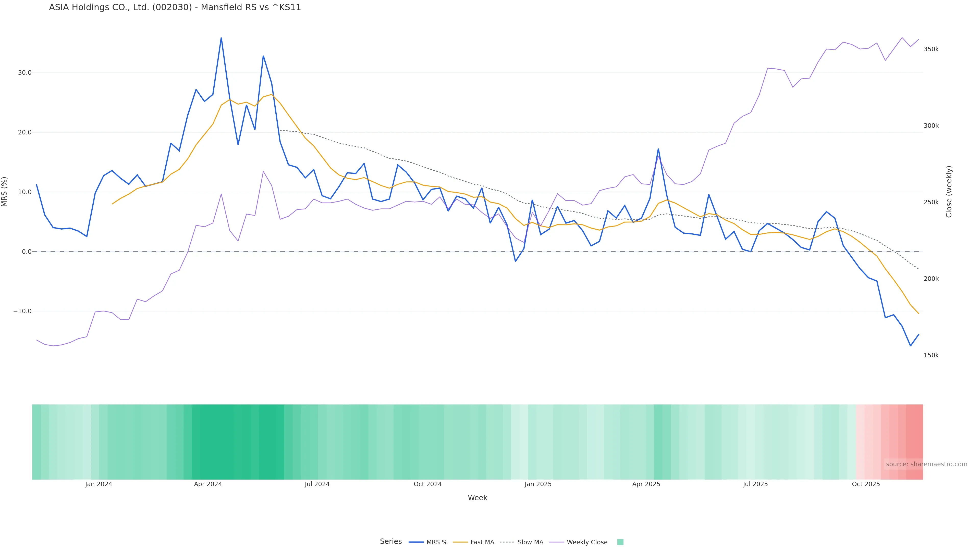Click the chart title ASIA Holdings
980x551 pixels.
click(x=175, y=8)
